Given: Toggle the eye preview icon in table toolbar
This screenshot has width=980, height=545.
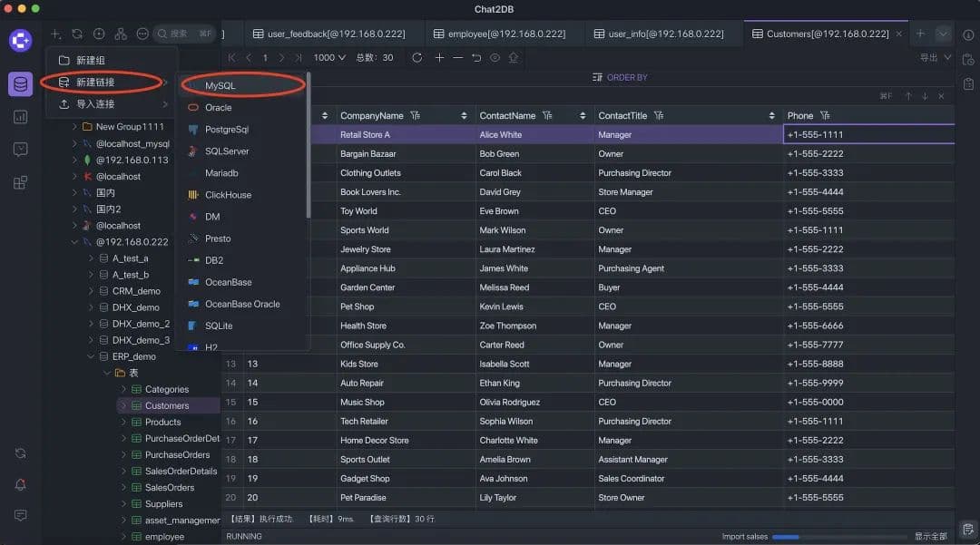Looking at the screenshot, I should click(495, 58).
